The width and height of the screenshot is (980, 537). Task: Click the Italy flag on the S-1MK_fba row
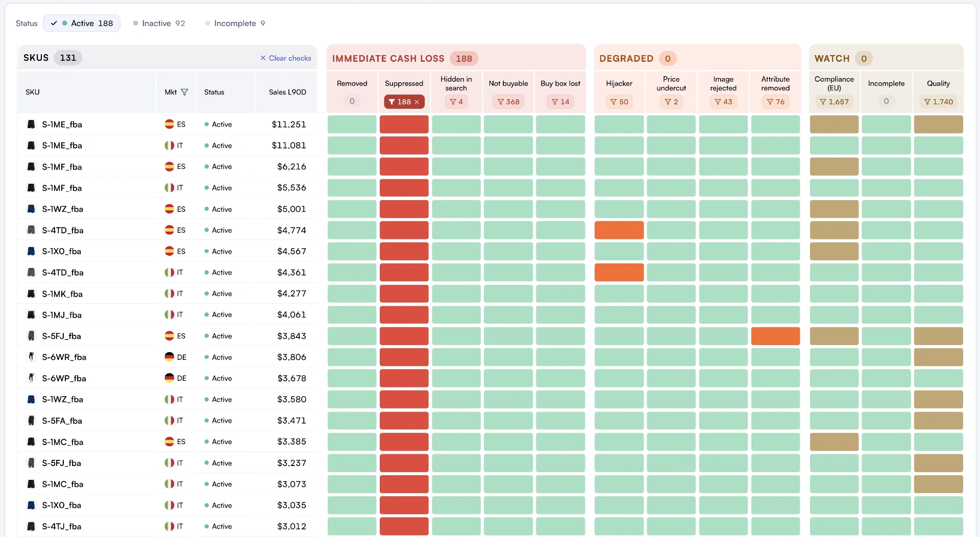point(169,294)
